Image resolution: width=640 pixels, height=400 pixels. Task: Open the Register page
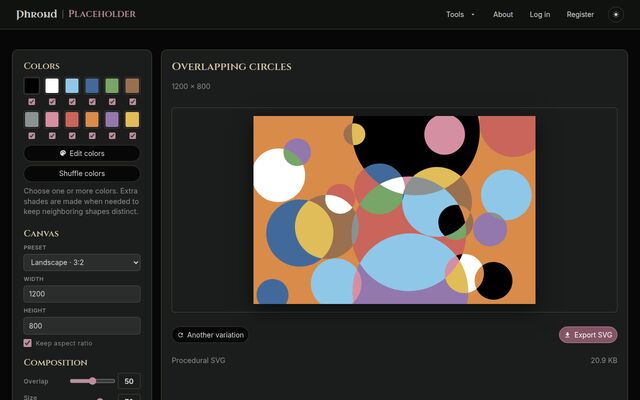[580, 14]
